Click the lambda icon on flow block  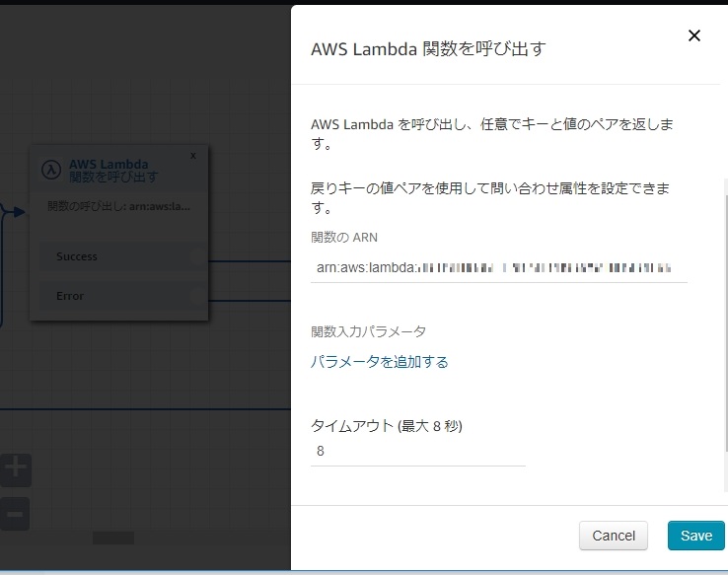click(x=51, y=170)
